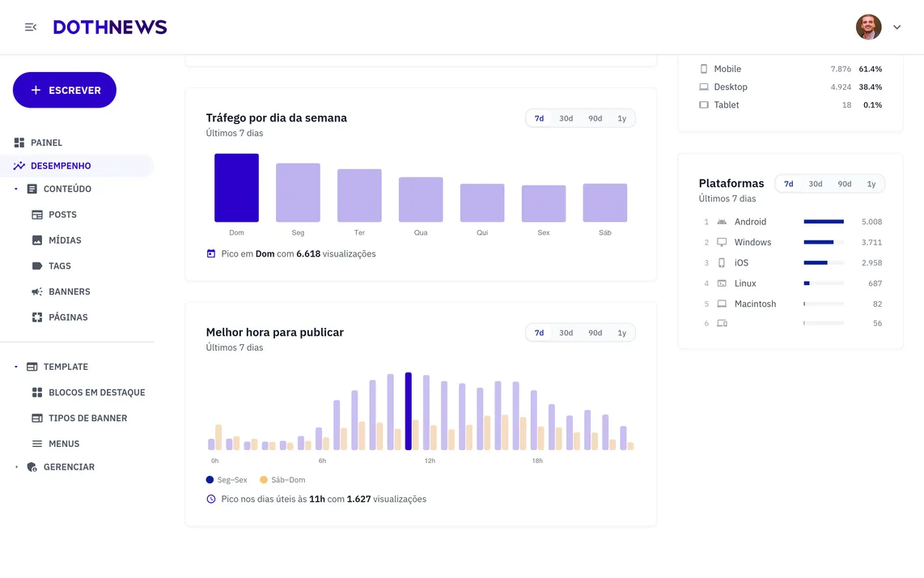This screenshot has height=578, width=924.
Task: Click the Windows progress bar
Action: (824, 242)
